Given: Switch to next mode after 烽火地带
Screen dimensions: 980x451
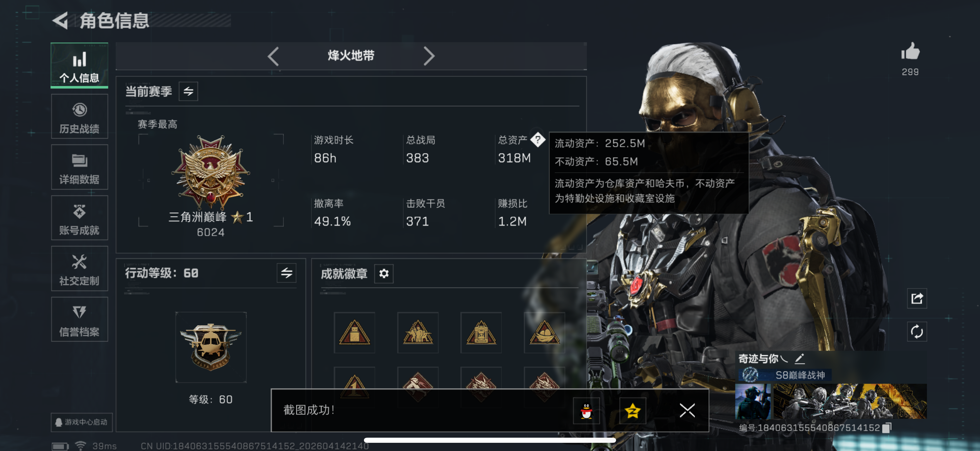Looking at the screenshot, I should point(429,56).
